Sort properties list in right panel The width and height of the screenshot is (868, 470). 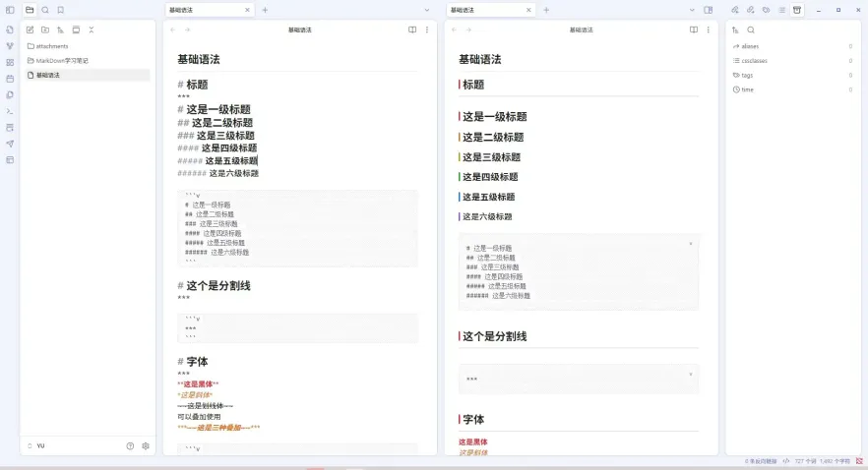point(735,29)
